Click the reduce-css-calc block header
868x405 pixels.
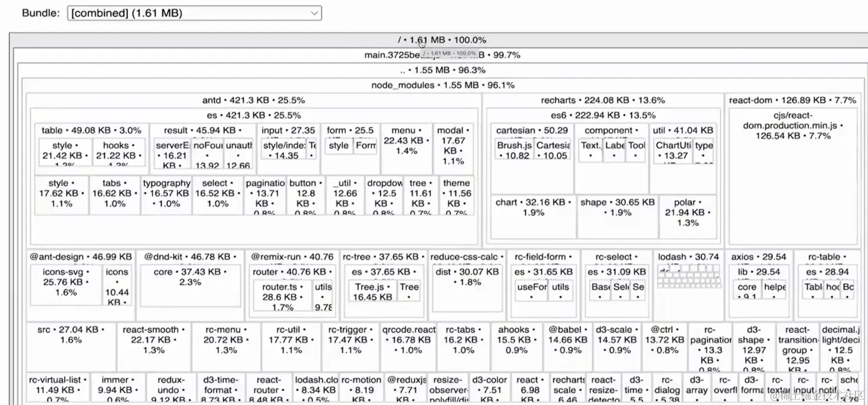(467, 257)
